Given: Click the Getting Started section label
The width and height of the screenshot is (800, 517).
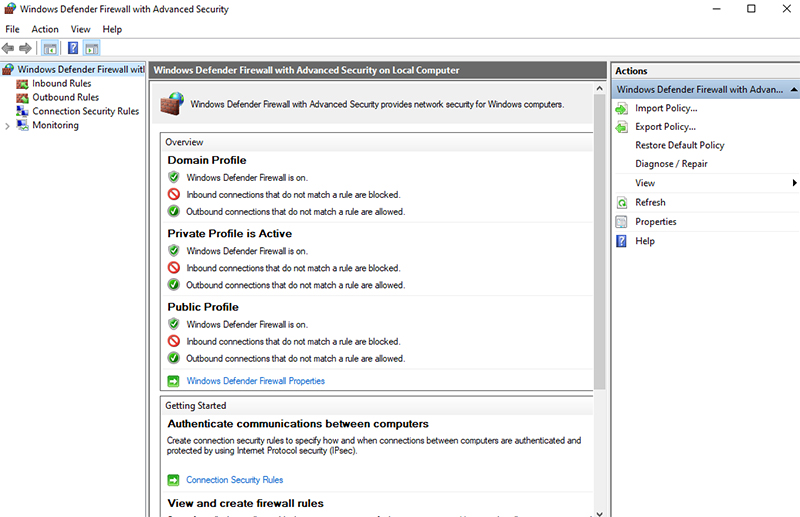Looking at the screenshot, I should click(195, 406).
